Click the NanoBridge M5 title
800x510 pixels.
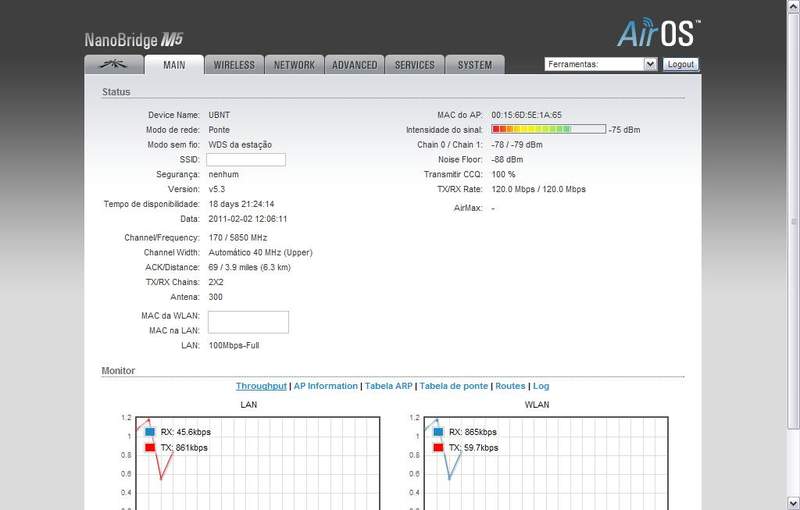tap(134, 40)
